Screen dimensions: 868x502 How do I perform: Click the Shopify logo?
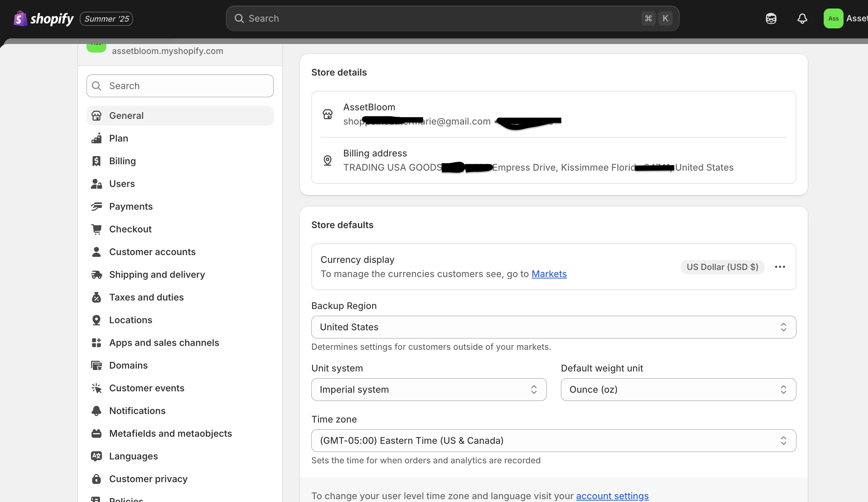43,18
